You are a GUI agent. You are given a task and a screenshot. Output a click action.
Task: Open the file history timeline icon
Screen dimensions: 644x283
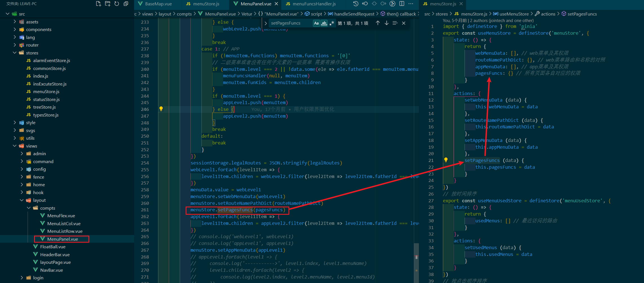(356, 4)
